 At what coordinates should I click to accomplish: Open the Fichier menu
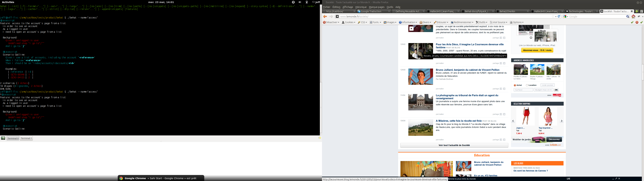pyautogui.click(x=327, y=7)
